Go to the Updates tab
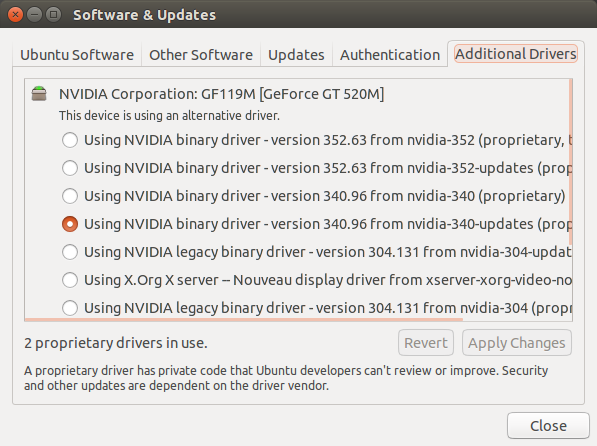Image resolution: width=597 pixels, height=446 pixels. click(x=296, y=55)
